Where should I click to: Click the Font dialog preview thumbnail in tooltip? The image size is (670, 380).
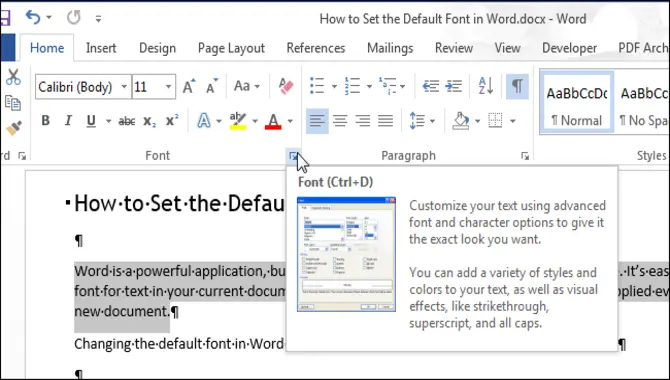346,254
